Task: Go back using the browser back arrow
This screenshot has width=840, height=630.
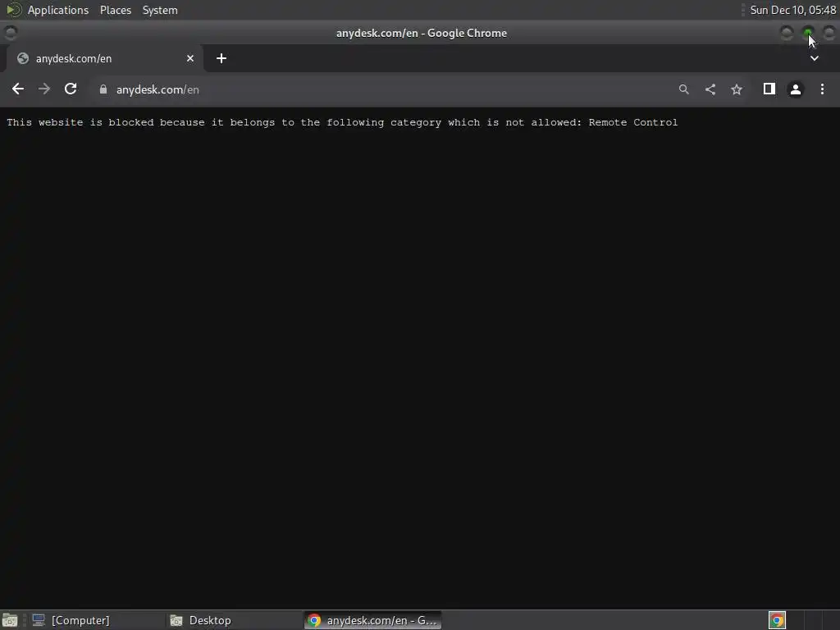Action: (x=18, y=89)
